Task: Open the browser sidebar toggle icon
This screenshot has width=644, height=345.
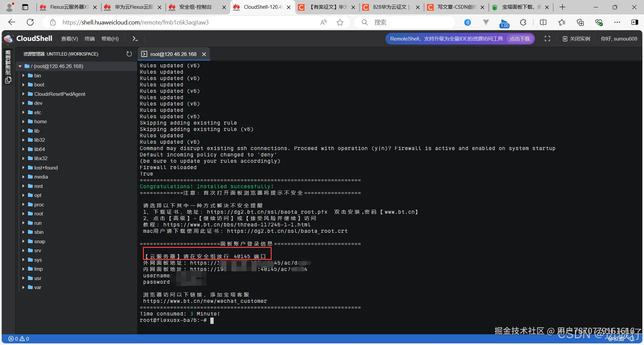Action: (635, 22)
